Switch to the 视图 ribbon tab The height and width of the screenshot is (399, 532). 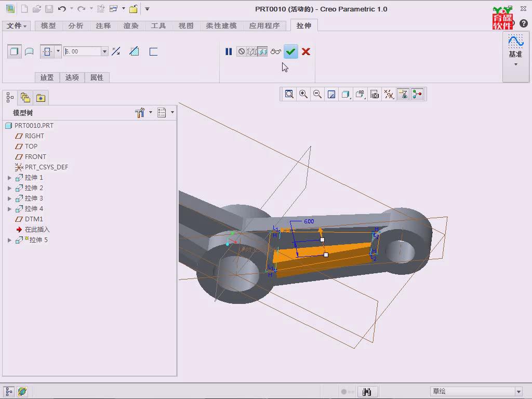[186, 26]
